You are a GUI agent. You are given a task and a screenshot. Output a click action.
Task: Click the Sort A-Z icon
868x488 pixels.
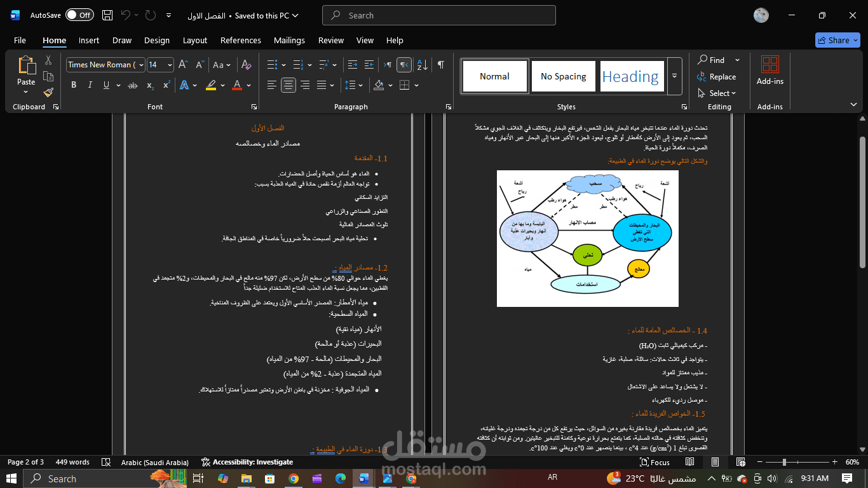point(421,65)
